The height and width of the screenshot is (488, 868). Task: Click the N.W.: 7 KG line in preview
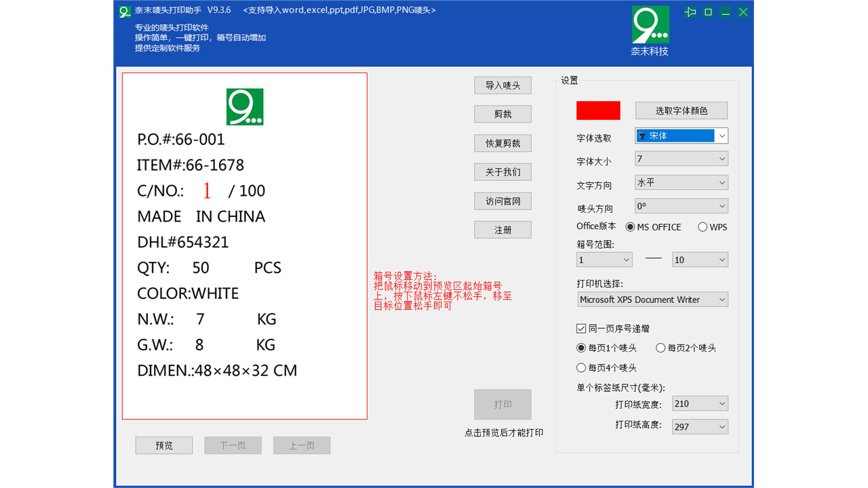207,319
